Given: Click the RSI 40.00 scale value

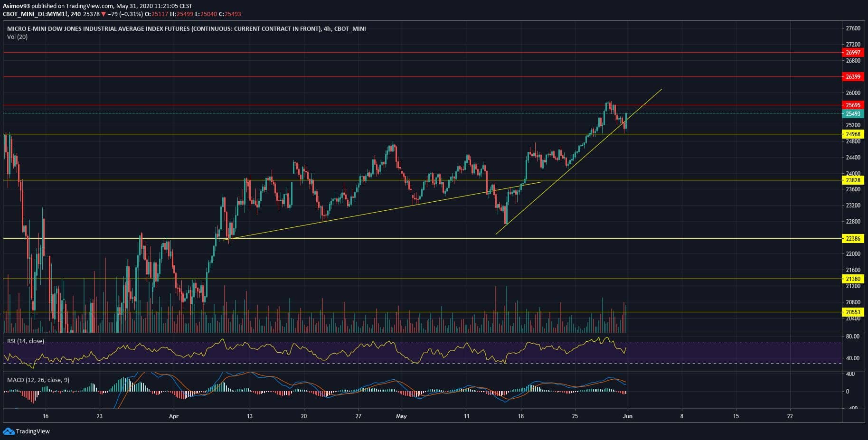Looking at the screenshot, I should click(x=853, y=358).
